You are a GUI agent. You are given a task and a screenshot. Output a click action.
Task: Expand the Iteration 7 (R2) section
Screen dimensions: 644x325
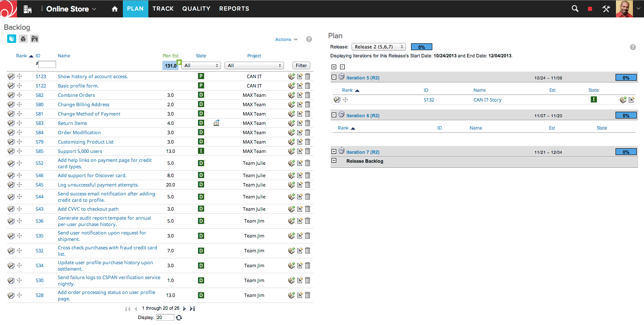click(334, 152)
